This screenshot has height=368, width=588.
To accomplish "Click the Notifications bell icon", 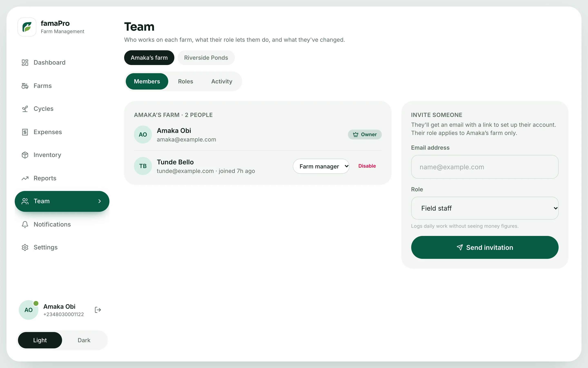I will pyautogui.click(x=25, y=224).
